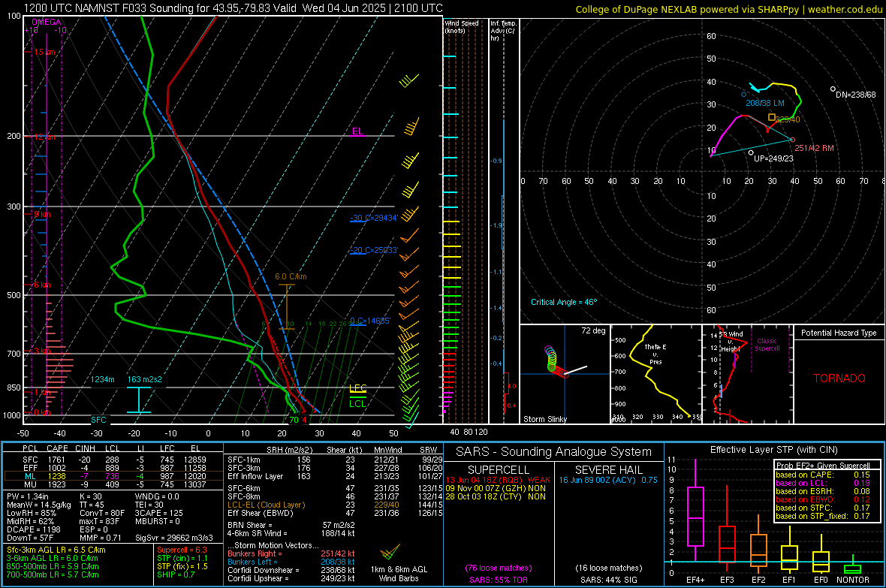Click the 'Eff Inflow Layer' row
The width and height of the screenshot is (886, 588).
[x=335, y=476]
